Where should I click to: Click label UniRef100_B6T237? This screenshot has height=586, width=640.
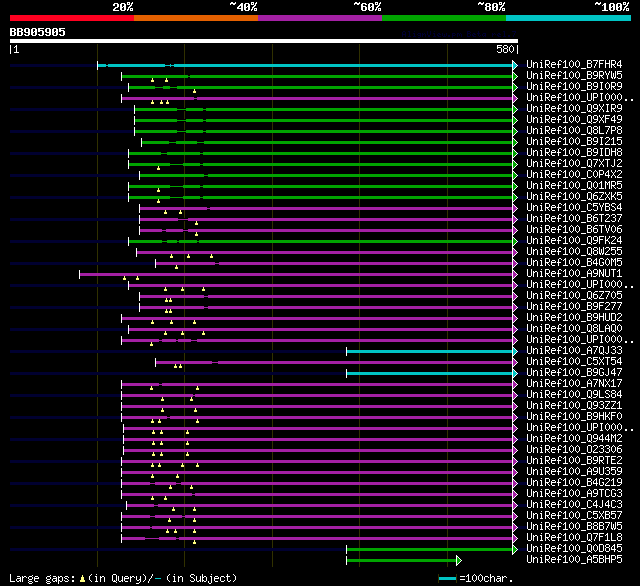[x=574, y=219]
